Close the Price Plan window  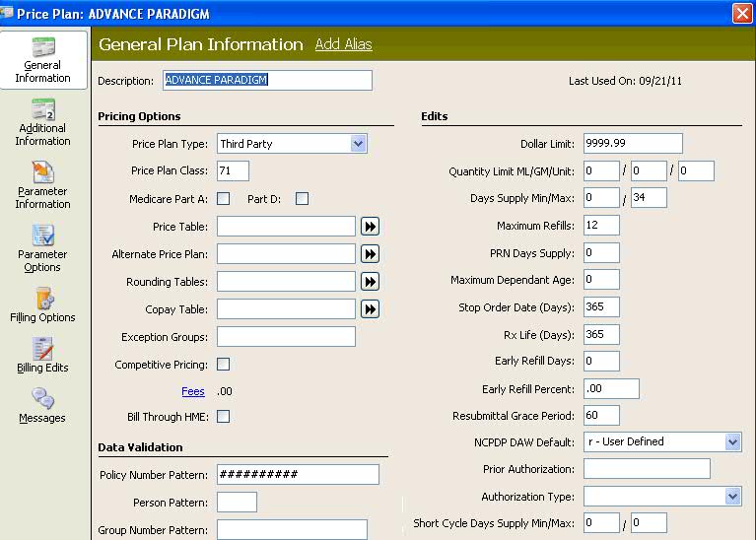pos(742,13)
